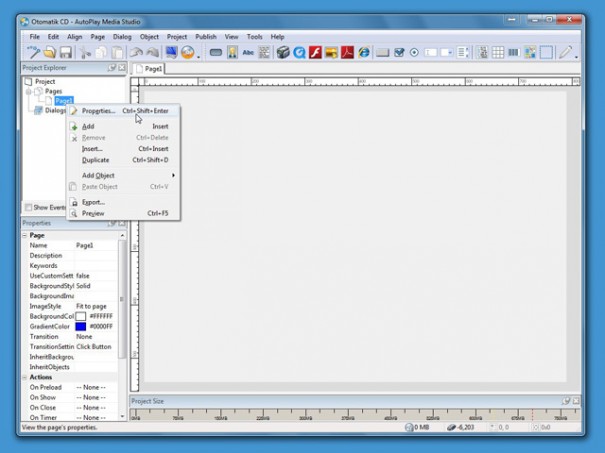
Task: Click the Properties panel scrollbar
Action: [x=122, y=299]
